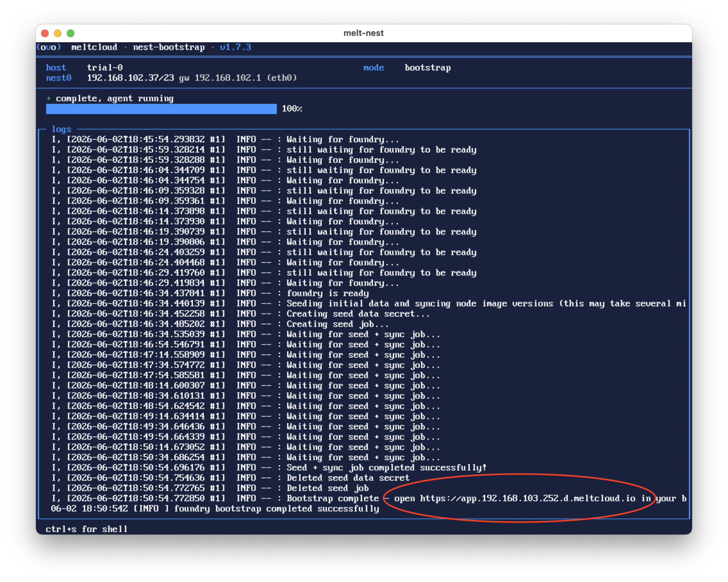Click the nest-bootstrap header label

click(169, 47)
